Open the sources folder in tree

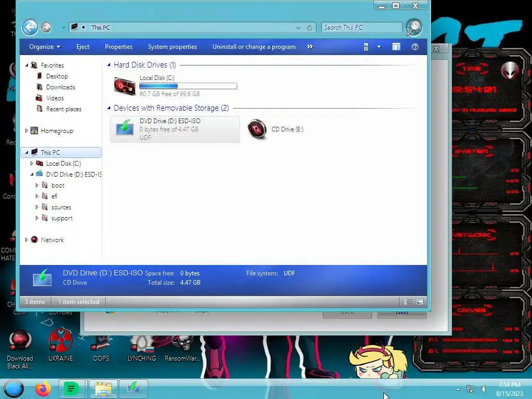[61, 207]
